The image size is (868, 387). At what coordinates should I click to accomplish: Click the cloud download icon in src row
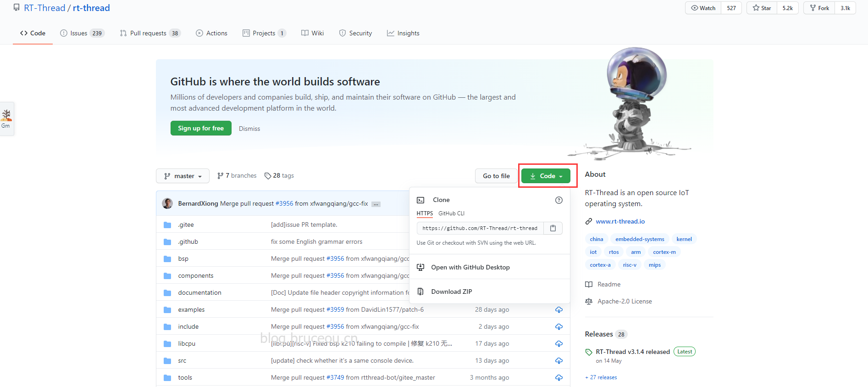558,361
